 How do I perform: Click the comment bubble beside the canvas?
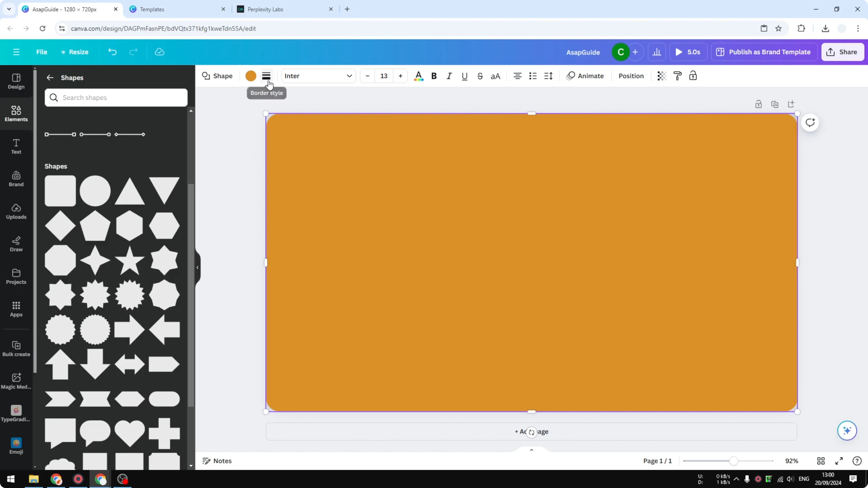pyautogui.click(x=810, y=122)
